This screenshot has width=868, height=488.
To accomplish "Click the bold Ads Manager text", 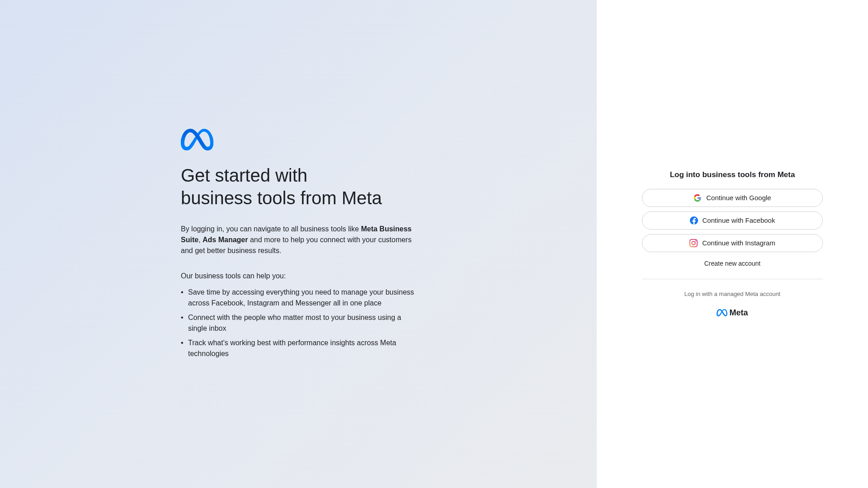I will (x=225, y=240).
